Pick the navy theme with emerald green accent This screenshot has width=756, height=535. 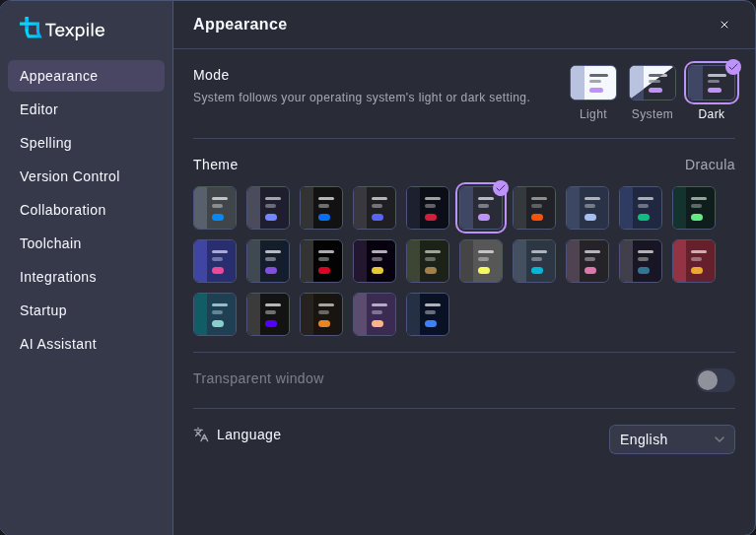(641, 208)
